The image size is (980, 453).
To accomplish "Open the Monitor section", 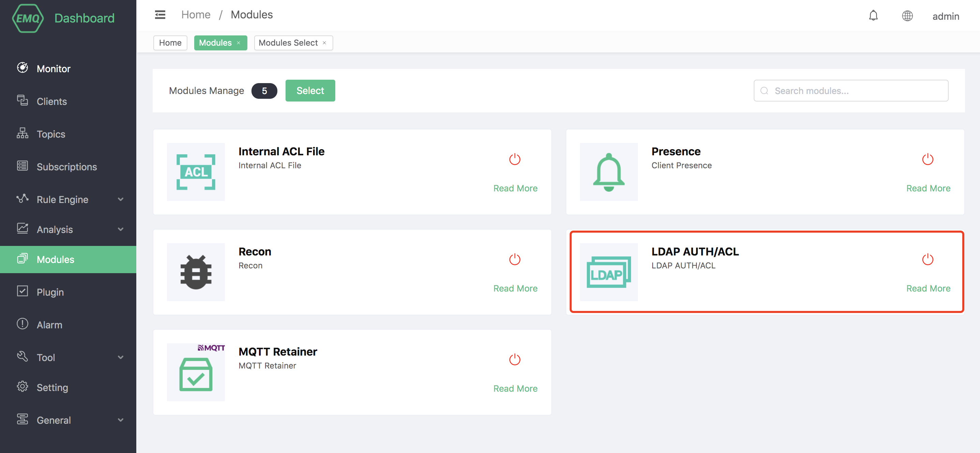I will pyautogui.click(x=53, y=68).
